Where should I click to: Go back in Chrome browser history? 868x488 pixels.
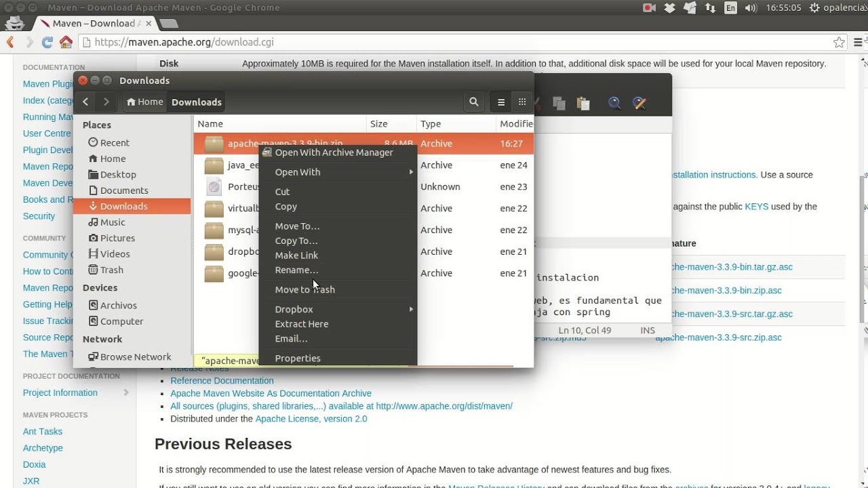[x=10, y=42]
